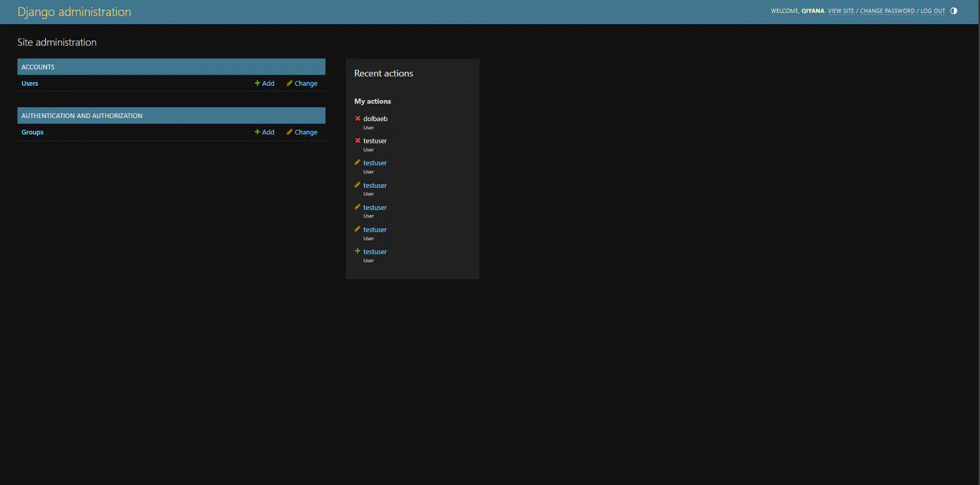Click Change in the Users row
Viewport: 980px width, 485px height.
pos(302,83)
